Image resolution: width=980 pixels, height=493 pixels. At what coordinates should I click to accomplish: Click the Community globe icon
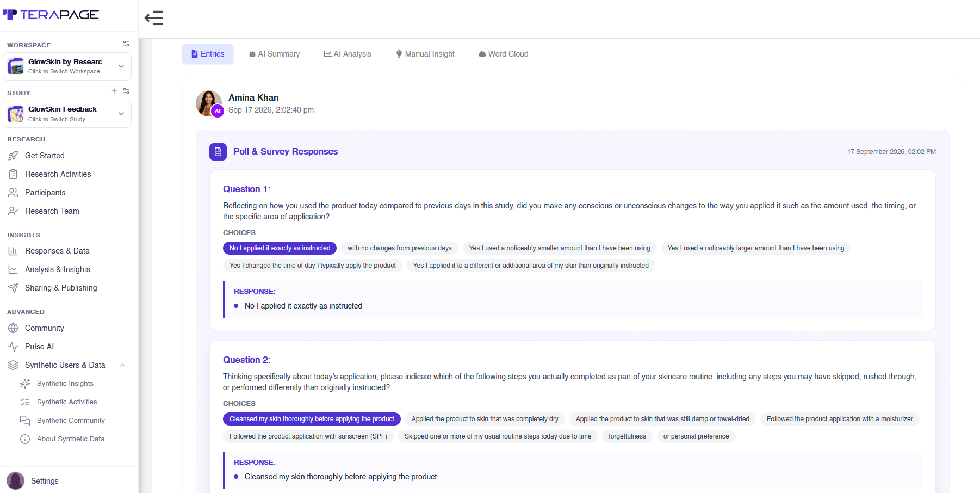pyautogui.click(x=13, y=328)
